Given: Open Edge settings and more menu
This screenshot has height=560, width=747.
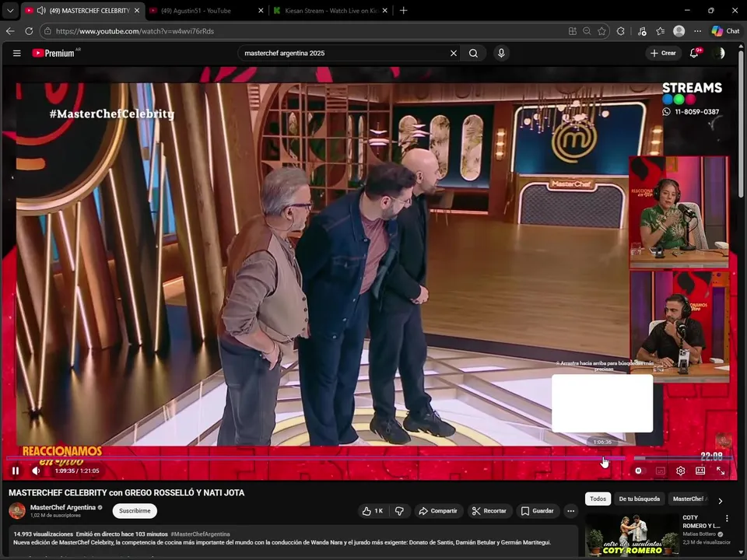Looking at the screenshot, I should point(697,31).
